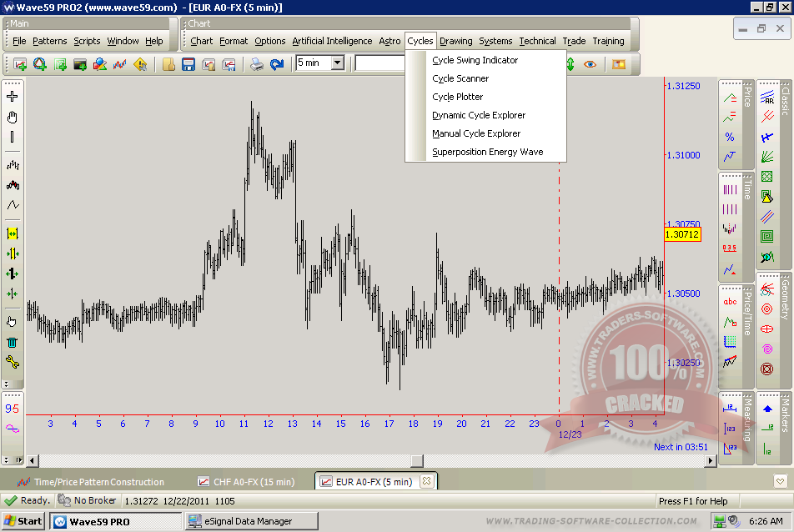Select the hand pan tool
Image resolution: width=794 pixels, height=532 pixels.
(x=13, y=117)
